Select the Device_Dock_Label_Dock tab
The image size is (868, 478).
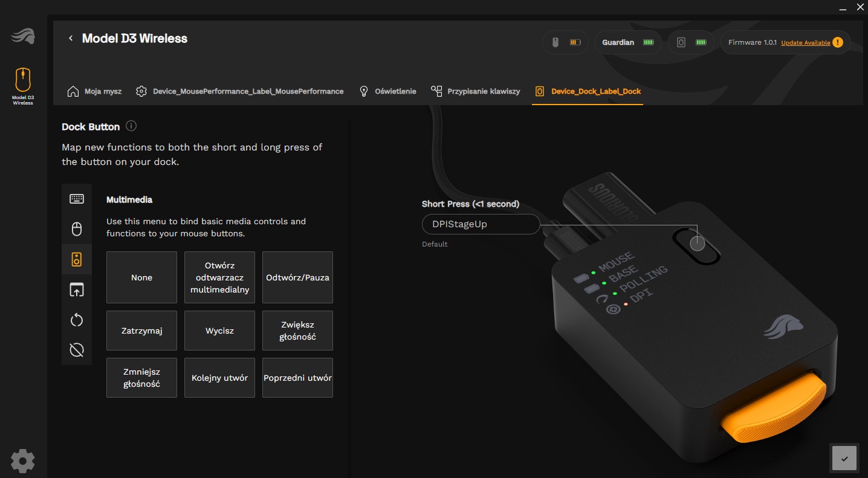(x=588, y=91)
